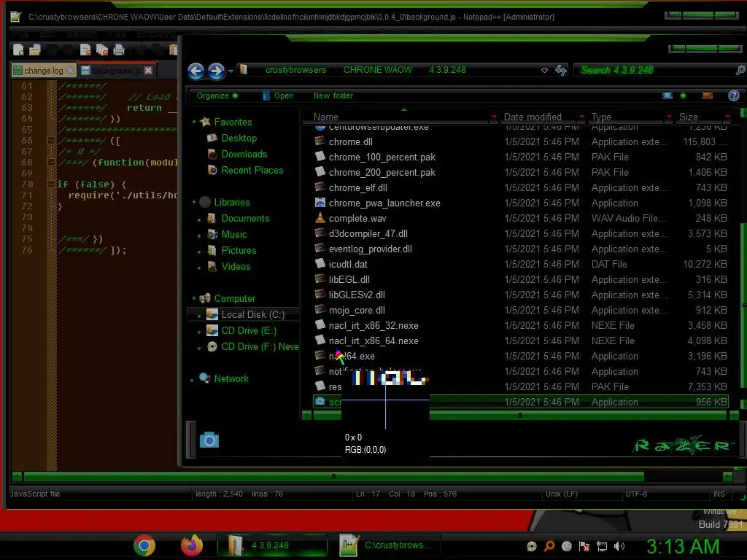Screen dimensions: 747x560
Task: Open Recent Places in Favorites
Action: (252, 171)
